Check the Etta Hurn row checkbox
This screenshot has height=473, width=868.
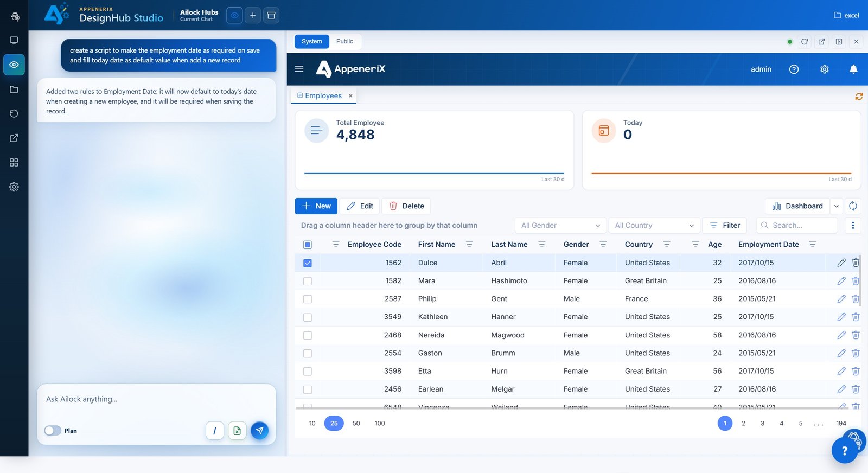tap(308, 372)
